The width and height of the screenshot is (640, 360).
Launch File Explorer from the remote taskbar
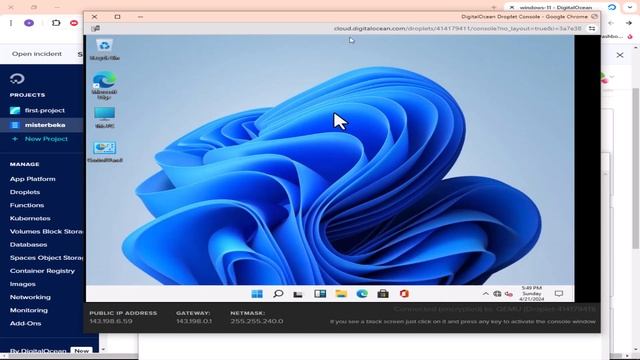(x=341, y=294)
